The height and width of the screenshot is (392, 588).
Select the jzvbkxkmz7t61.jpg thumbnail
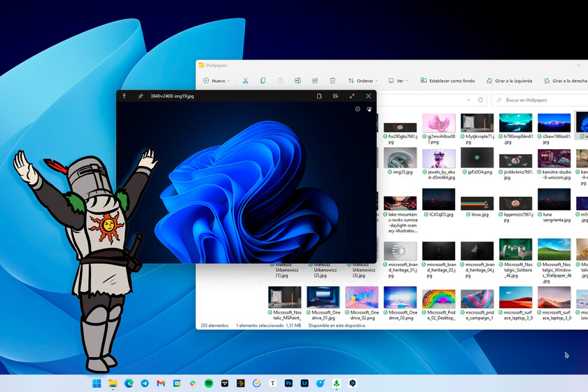(516, 161)
